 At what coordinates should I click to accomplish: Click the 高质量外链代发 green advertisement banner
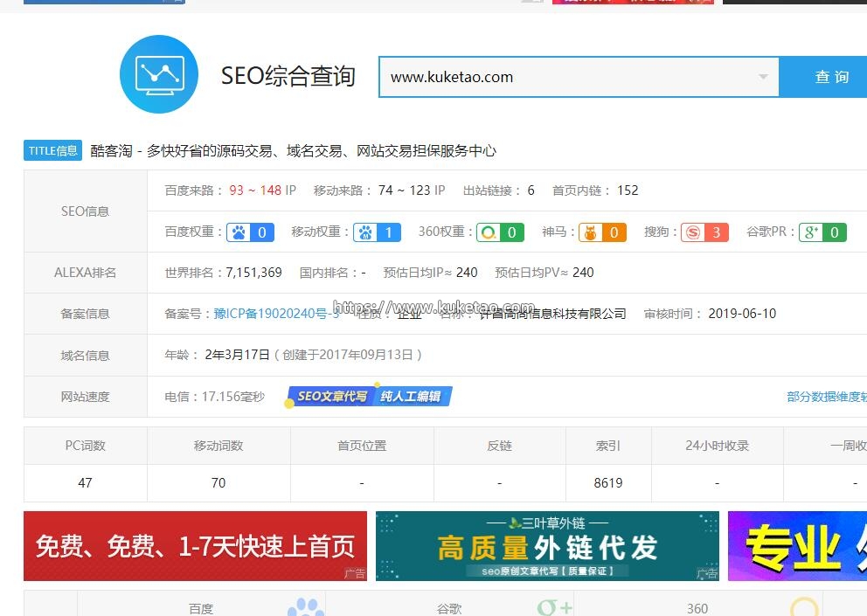547,546
